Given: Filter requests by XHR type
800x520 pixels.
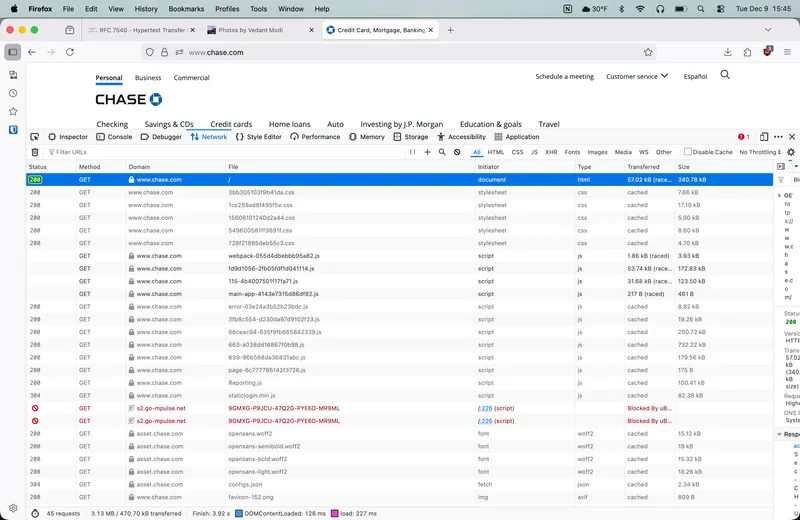Looking at the screenshot, I should (551, 152).
